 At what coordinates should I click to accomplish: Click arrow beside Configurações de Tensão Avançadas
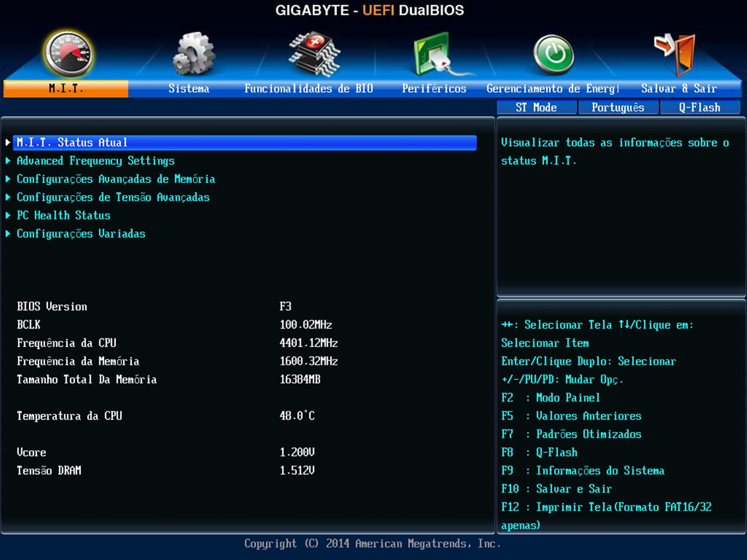8,197
